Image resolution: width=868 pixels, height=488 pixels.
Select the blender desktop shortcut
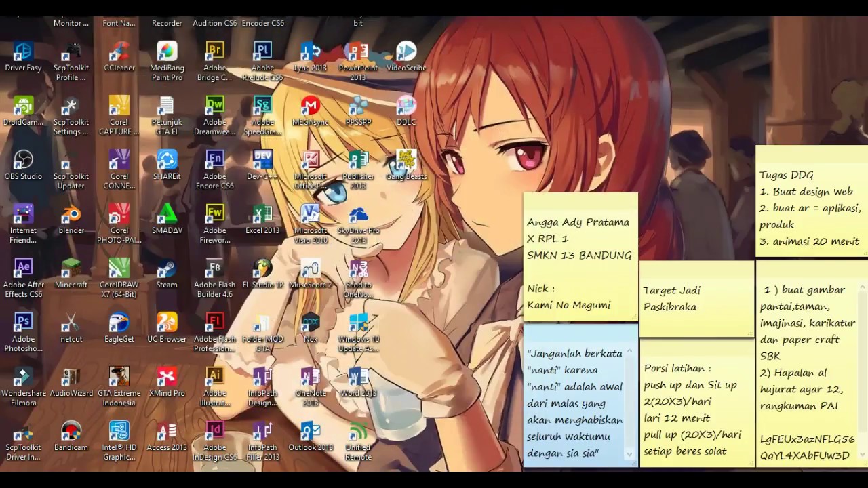[71, 220]
